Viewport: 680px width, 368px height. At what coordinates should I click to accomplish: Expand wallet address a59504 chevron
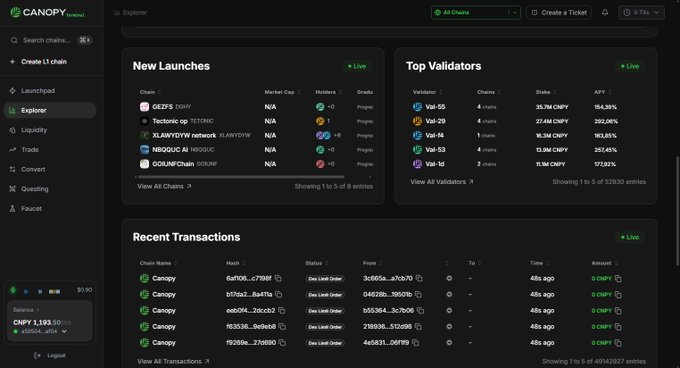click(x=64, y=332)
